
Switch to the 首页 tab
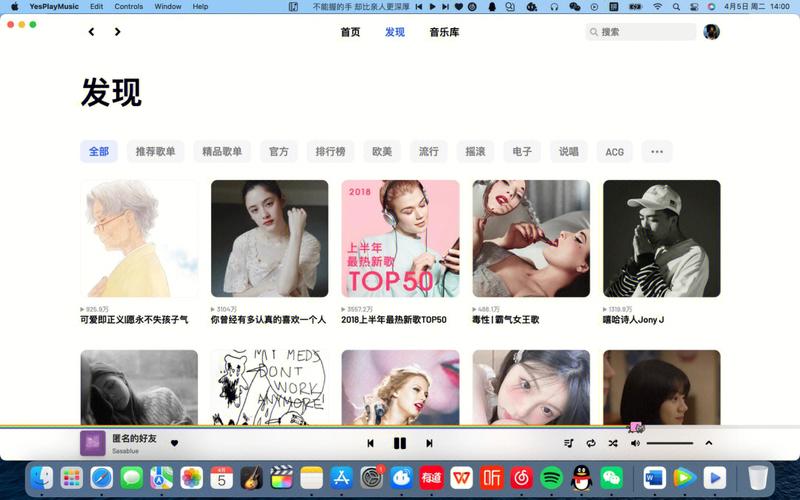coord(351,32)
